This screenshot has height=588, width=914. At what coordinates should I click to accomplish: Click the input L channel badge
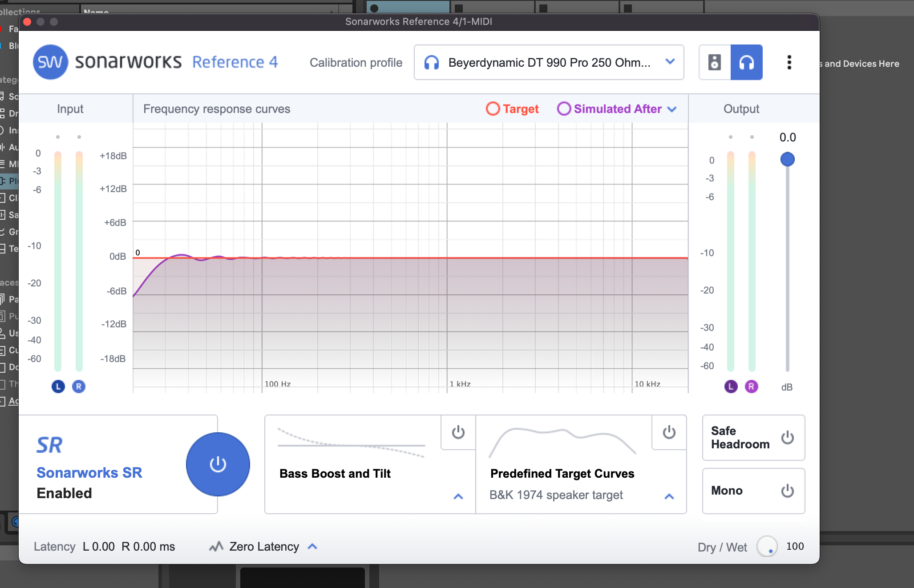coord(58,387)
